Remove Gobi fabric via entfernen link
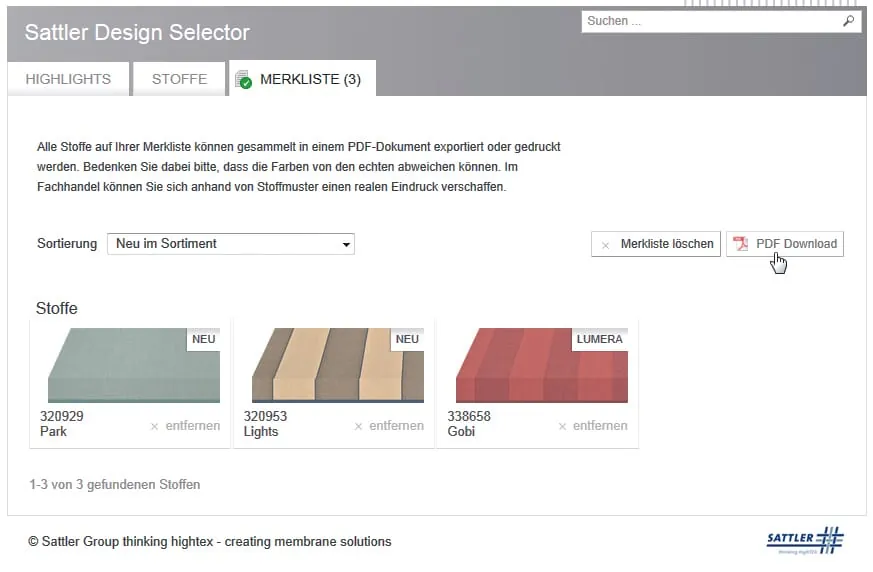Screen dimensions: 873x572 (x=600, y=425)
